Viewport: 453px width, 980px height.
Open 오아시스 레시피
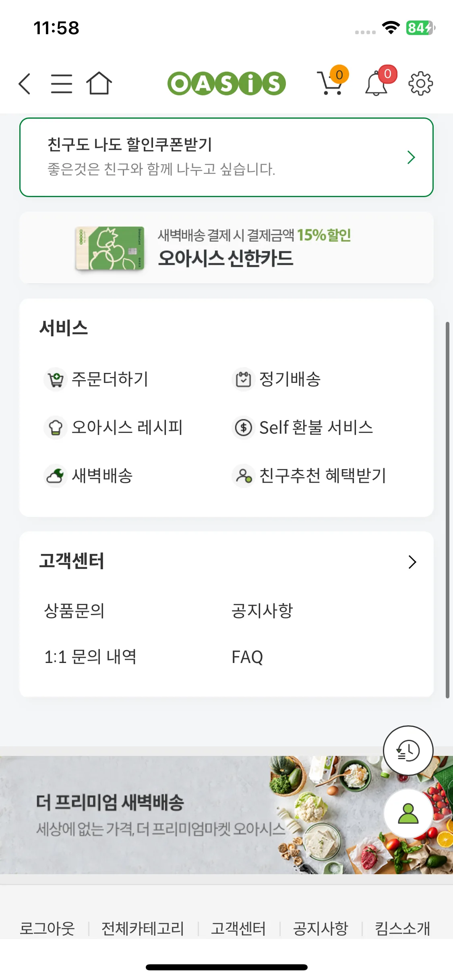click(x=114, y=427)
